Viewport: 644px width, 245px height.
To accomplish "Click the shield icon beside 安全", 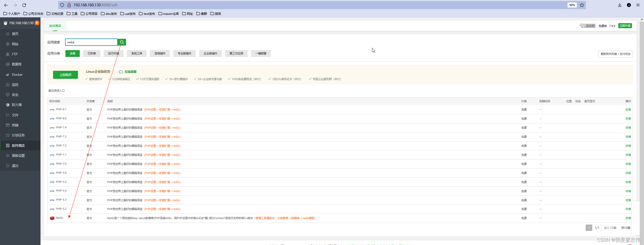I will (x=8, y=95).
